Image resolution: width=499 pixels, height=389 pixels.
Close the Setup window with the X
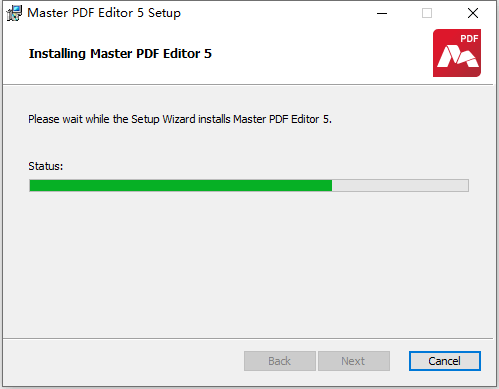click(x=473, y=13)
